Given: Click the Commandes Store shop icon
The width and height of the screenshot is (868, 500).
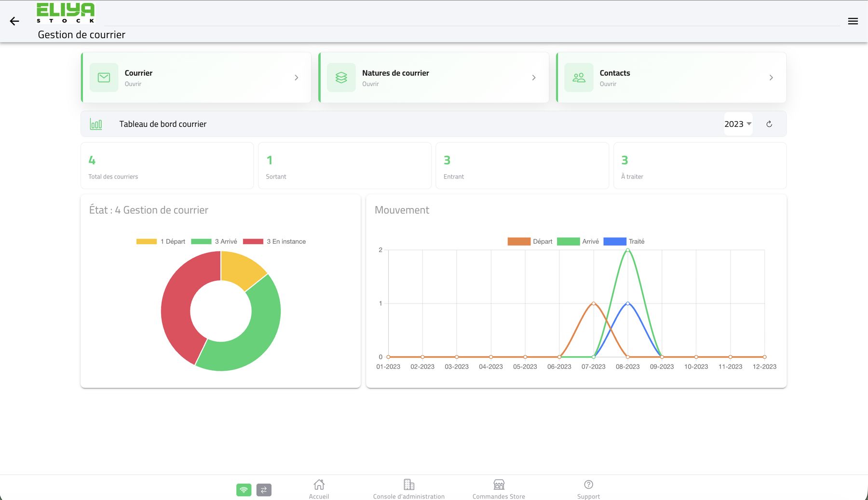Looking at the screenshot, I should pos(499,484).
